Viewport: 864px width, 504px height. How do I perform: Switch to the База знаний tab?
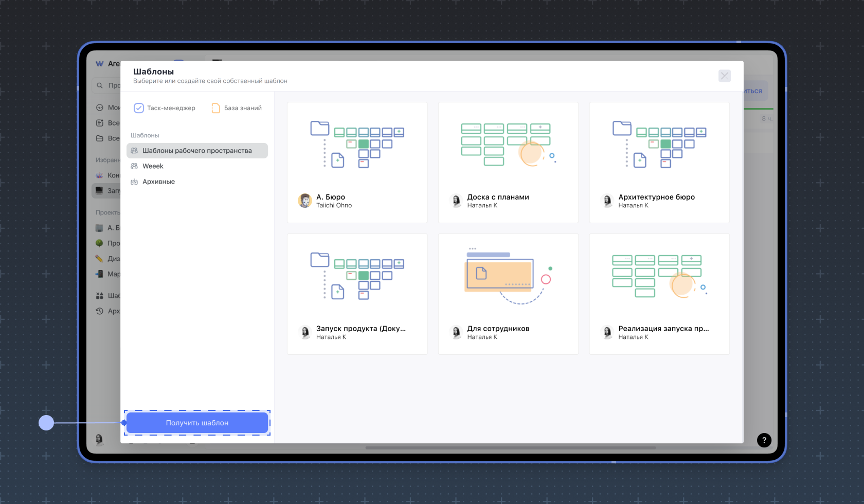point(237,108)
